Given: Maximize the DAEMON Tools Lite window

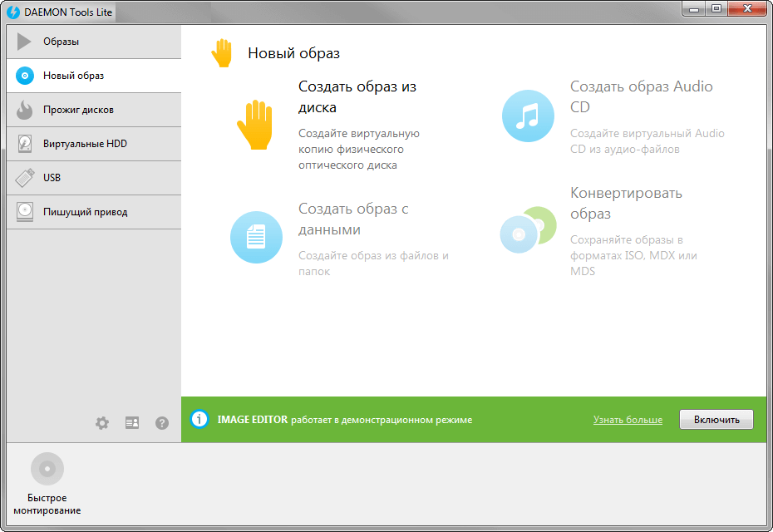Looking at the screenshot, I should click(x=716, y=9).
